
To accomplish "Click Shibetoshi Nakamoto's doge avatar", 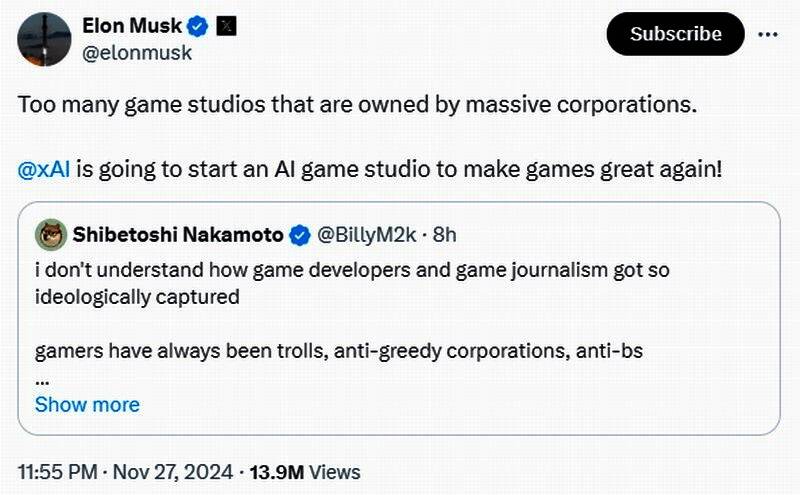I will [50, 235].
